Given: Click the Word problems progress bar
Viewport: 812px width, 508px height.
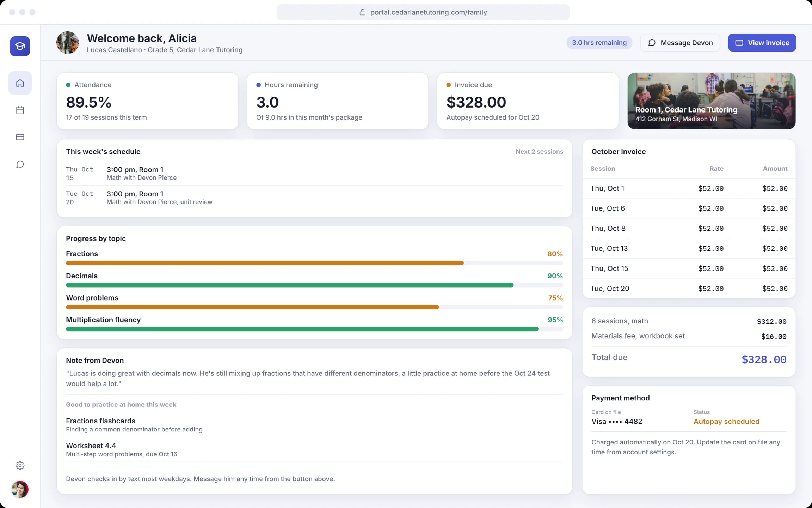Looking at the screenshot, I should 314,307.
